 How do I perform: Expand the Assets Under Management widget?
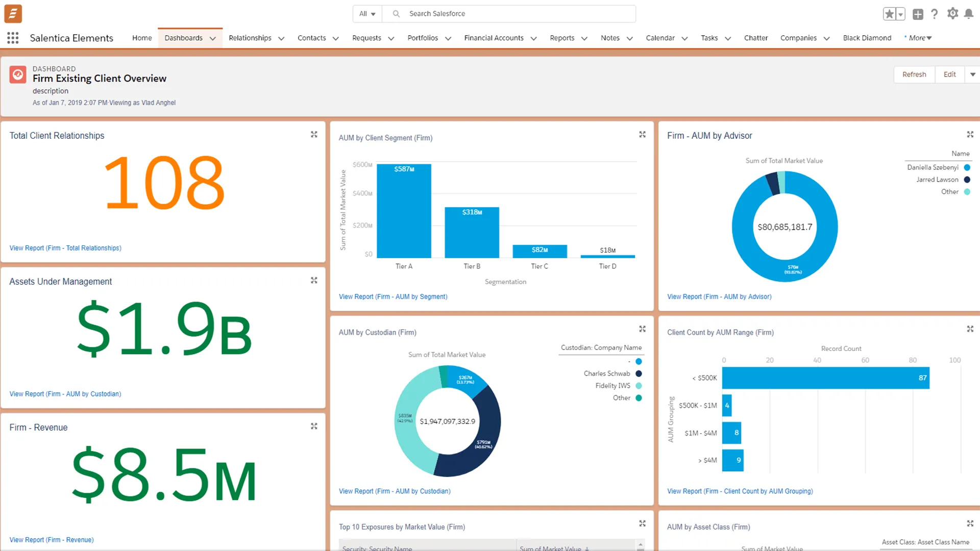click(314, 281)
